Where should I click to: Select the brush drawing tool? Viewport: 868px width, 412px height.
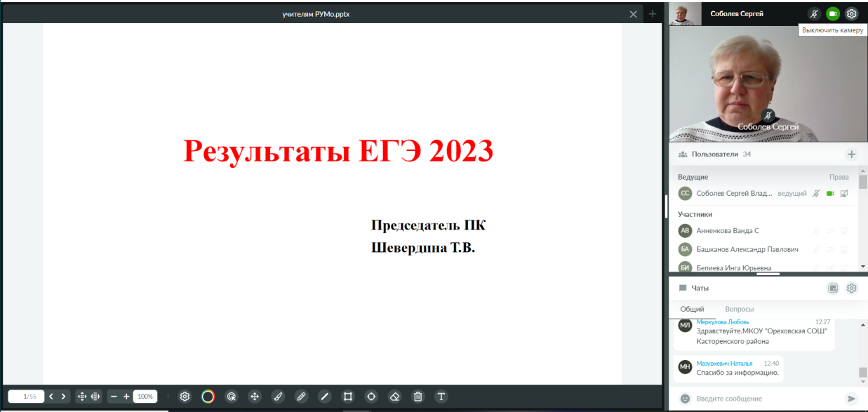[x=278, y=397]
